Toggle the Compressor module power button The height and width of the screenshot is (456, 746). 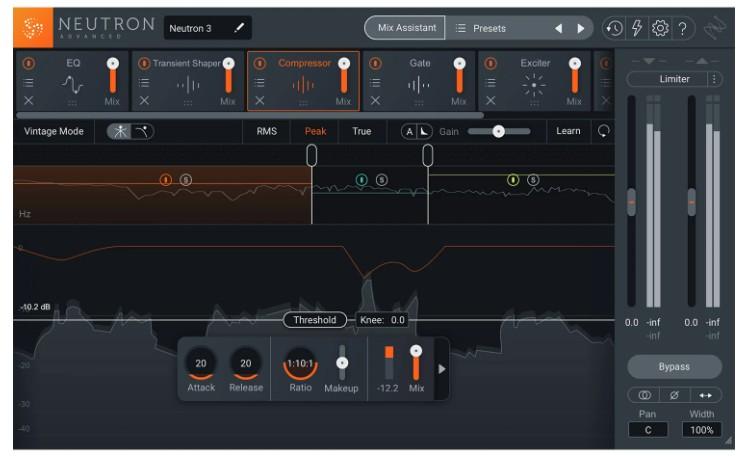260,63
